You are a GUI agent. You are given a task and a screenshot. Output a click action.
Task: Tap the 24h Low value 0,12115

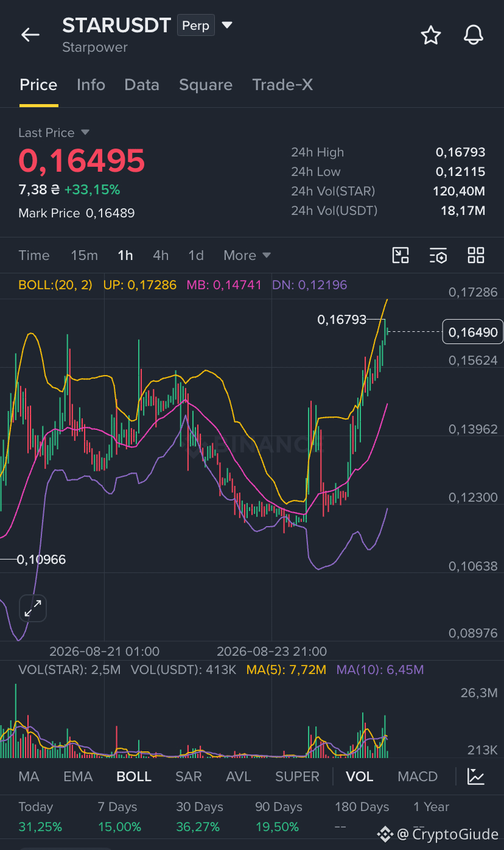[460, 172]
